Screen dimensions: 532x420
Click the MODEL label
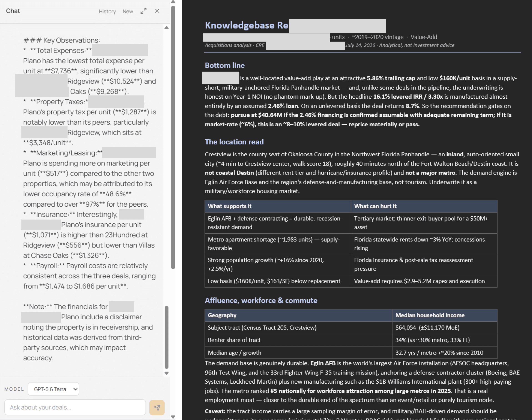(x=14, y=389)
